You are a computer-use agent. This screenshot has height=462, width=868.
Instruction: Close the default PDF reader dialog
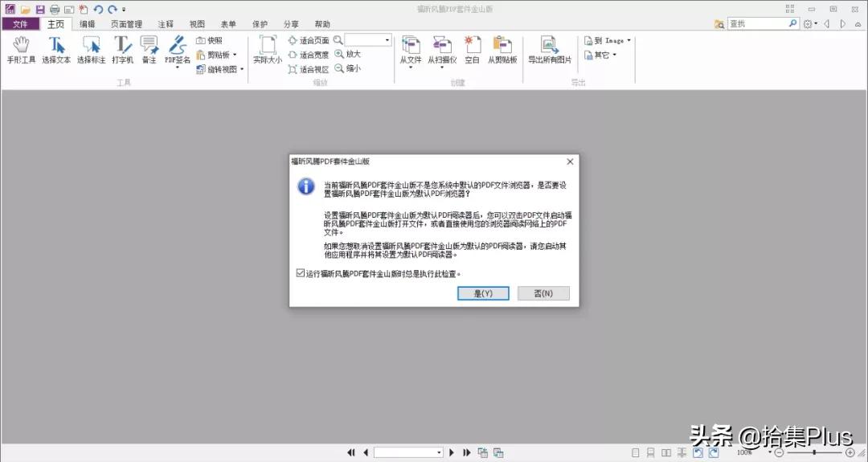(x=570, y=161)
